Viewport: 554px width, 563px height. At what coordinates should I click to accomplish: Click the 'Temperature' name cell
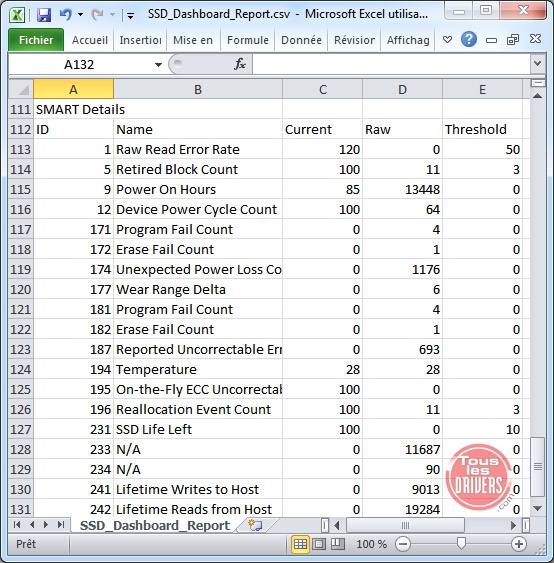coord(198,369)
